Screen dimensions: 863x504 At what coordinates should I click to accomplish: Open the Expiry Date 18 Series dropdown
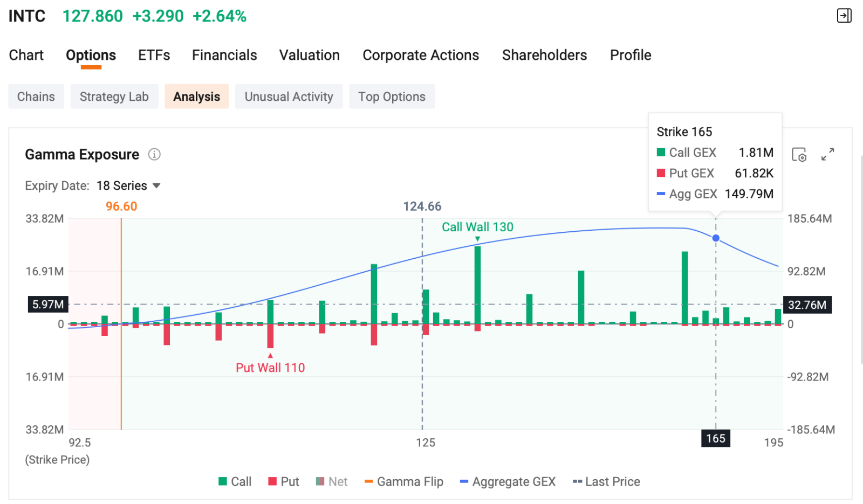coord(128,186)
